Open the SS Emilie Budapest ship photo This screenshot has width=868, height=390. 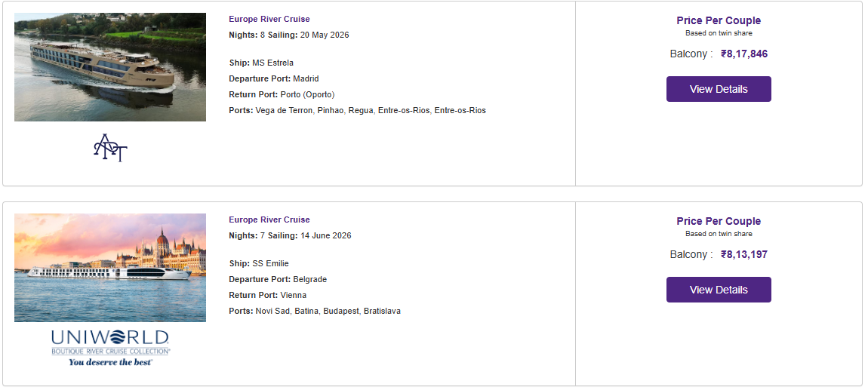[x=110, y=268]
